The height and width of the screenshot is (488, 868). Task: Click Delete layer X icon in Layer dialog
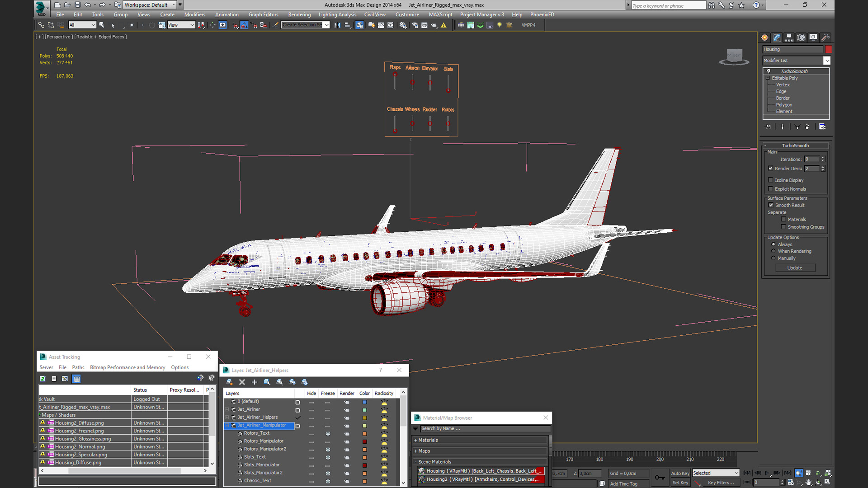(x=242, y=382)
